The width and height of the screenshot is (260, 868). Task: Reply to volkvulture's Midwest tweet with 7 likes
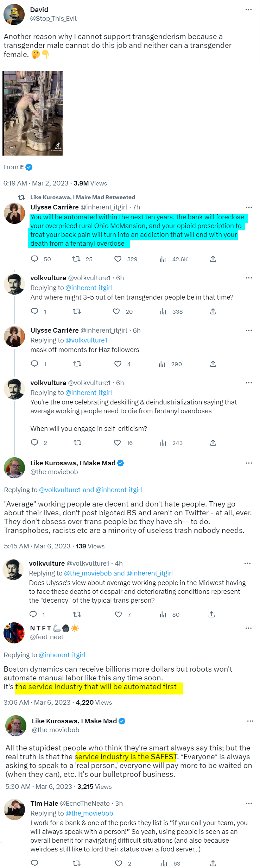point(33,614)
